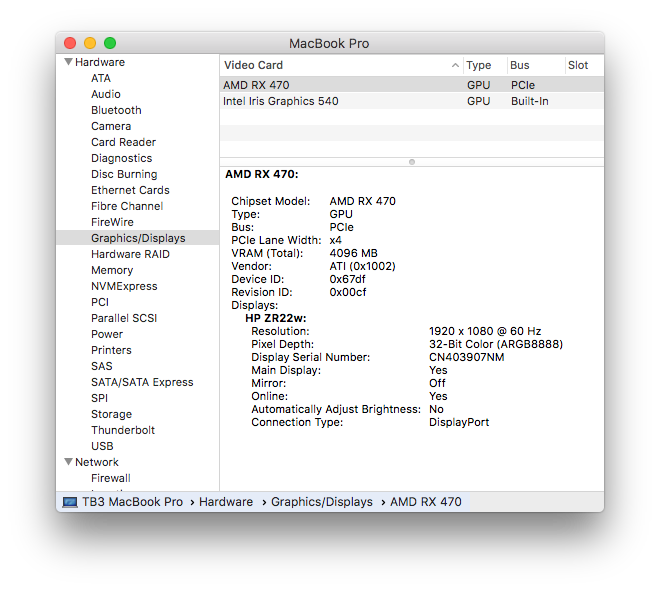
Task: Select Disc Burning entry
Action: coord(124,174)
